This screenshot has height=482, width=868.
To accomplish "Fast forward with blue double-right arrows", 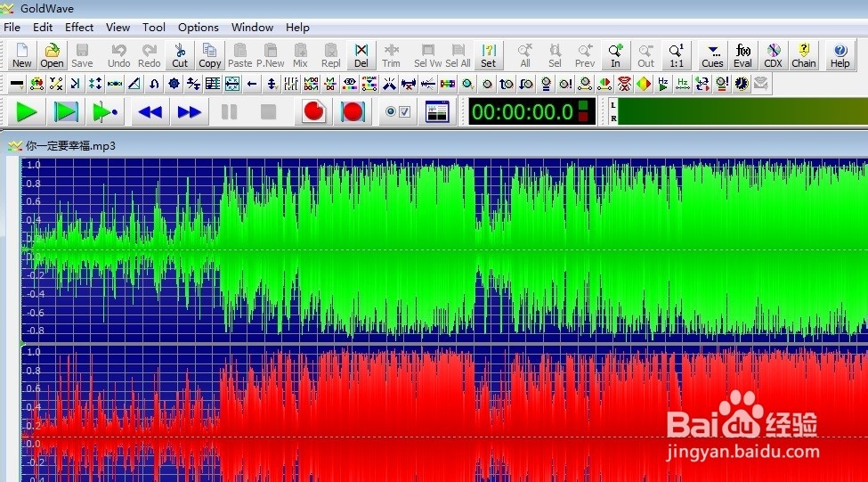I will tap(190, 112).
